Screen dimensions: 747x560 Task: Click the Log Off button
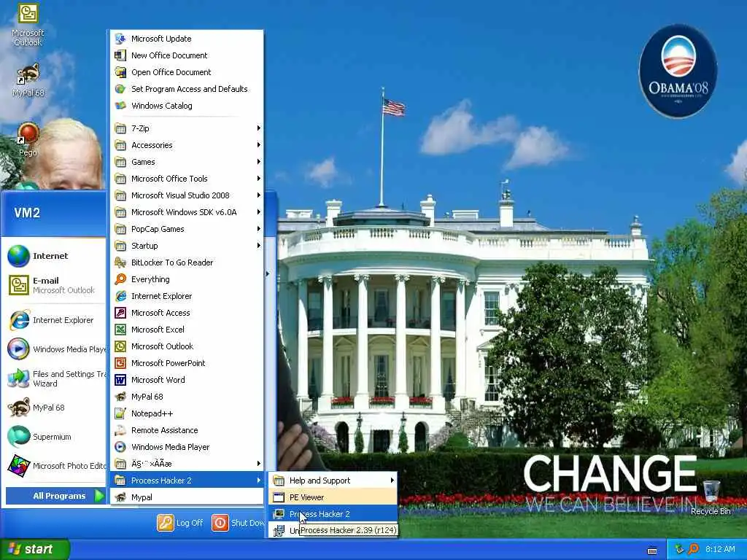(180, 523)
